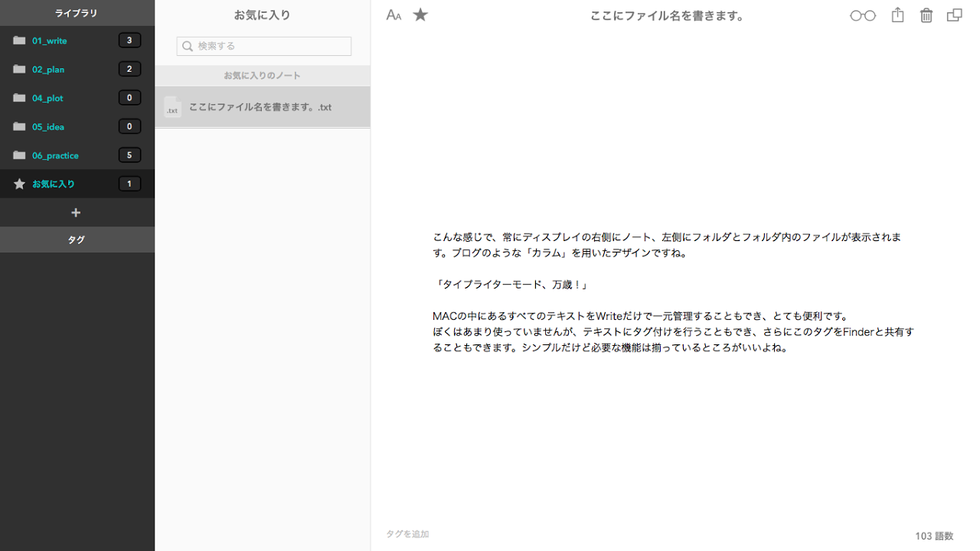This screenshot has height=551, width=980.
Task: Open the share menu icon
Action: point(898,15)
